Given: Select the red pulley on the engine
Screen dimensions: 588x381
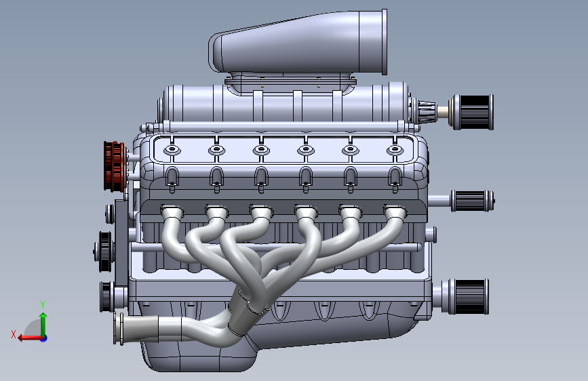Looking at the screenshot, I should pos(114,165).
